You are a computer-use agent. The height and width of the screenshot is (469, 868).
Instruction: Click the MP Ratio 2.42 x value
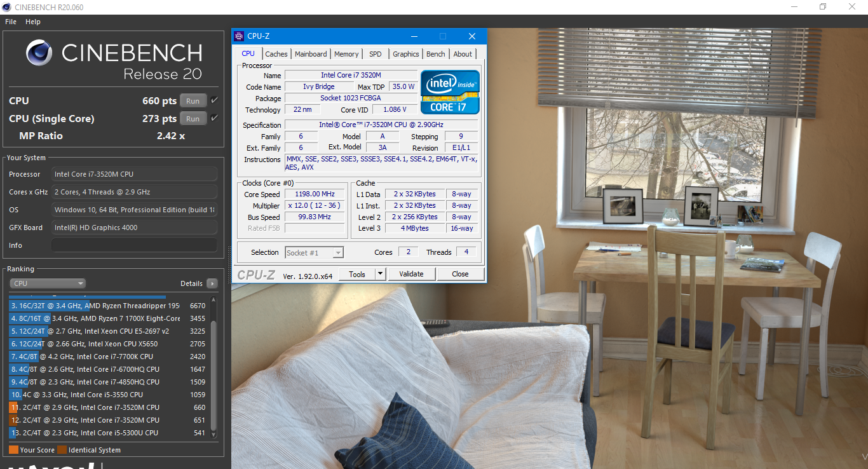click(x=170, y=136)
